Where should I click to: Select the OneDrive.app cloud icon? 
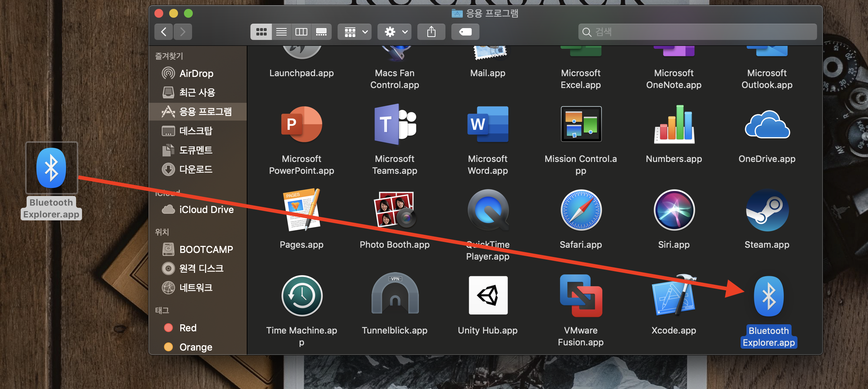pos(767,125)
